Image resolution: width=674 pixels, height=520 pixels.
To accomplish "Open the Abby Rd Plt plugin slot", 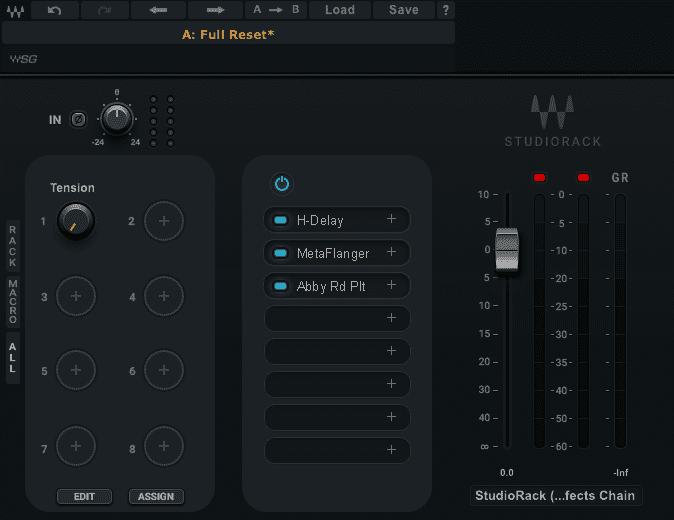I will 337,286.
